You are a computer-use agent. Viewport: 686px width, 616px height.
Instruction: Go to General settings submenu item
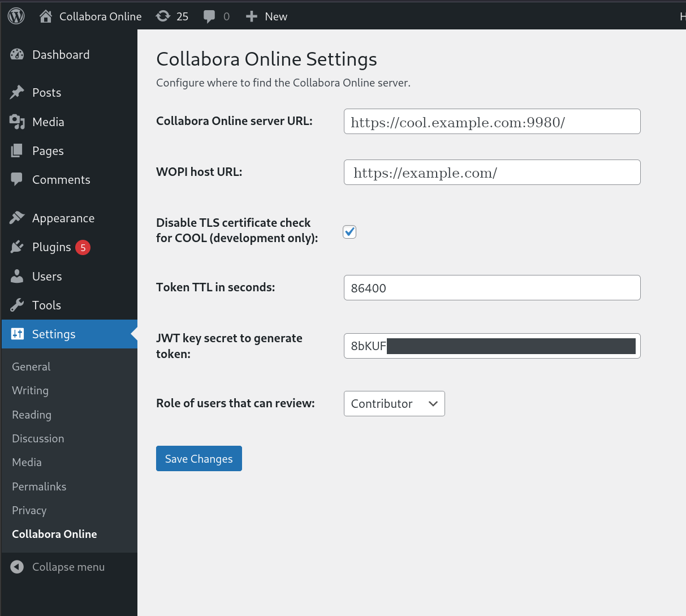point(31,367)
